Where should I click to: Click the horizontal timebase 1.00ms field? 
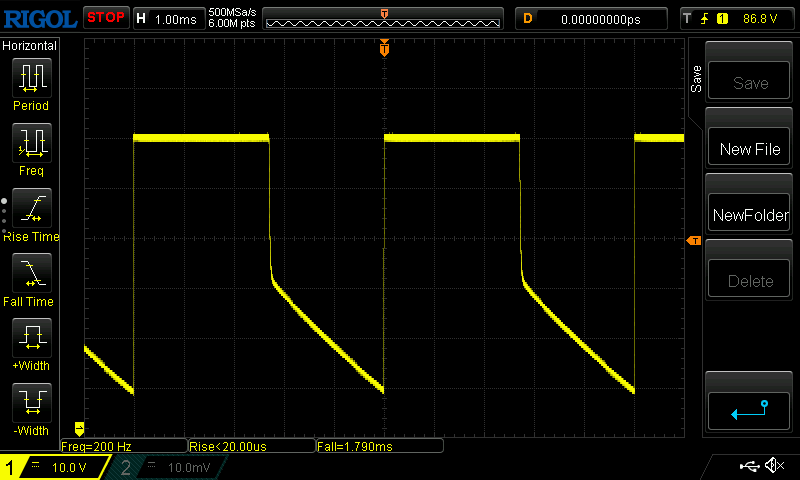tap(169, 19)
